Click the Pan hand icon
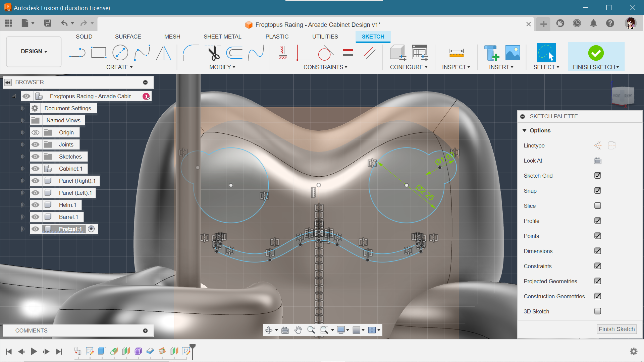644x362 pixels. 298,330
